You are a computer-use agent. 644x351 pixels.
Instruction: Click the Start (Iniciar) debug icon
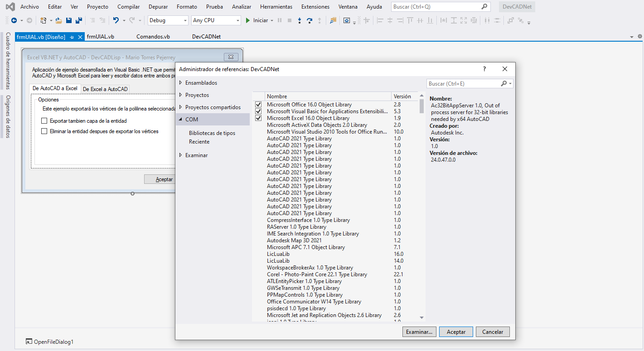248,20
